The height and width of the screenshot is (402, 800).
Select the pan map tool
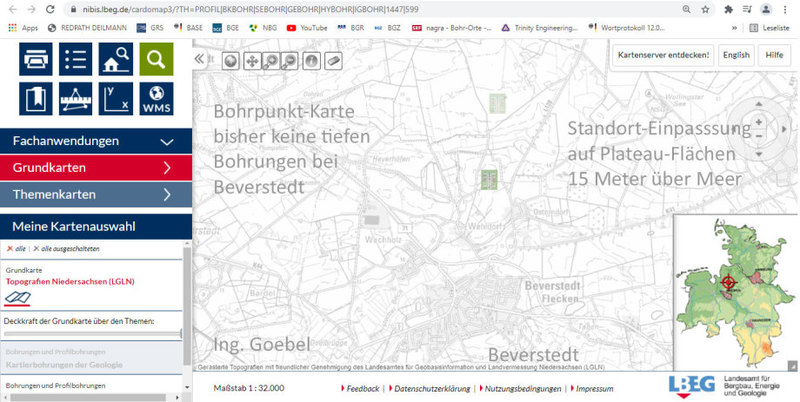[x=250, y=61]
